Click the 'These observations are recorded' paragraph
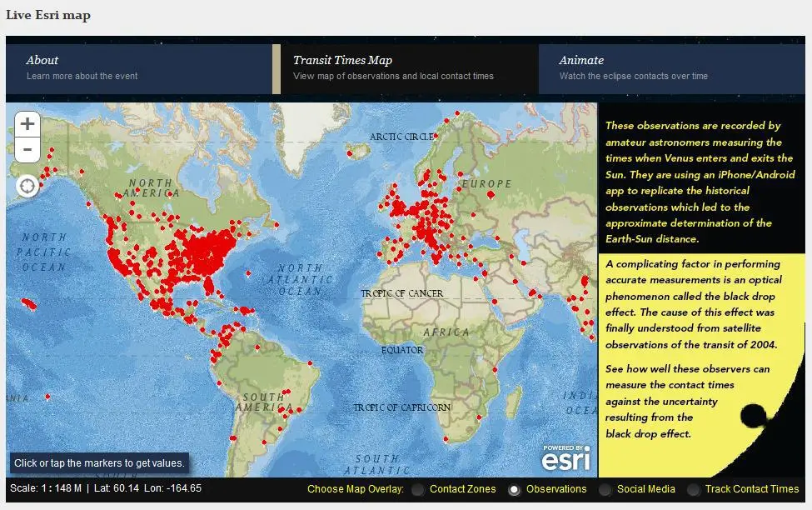This screenshot has width=812, height=510. (x=699, y=182)
